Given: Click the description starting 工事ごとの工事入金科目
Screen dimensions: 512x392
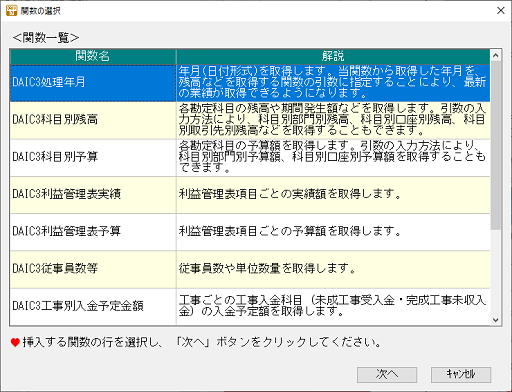Looking at the screenshot, I should click(x=333, y=307).
